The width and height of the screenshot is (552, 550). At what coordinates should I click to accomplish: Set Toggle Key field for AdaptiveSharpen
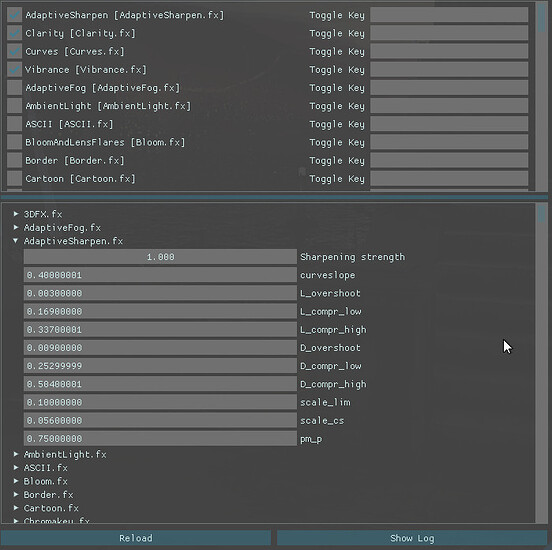[449, 15]
